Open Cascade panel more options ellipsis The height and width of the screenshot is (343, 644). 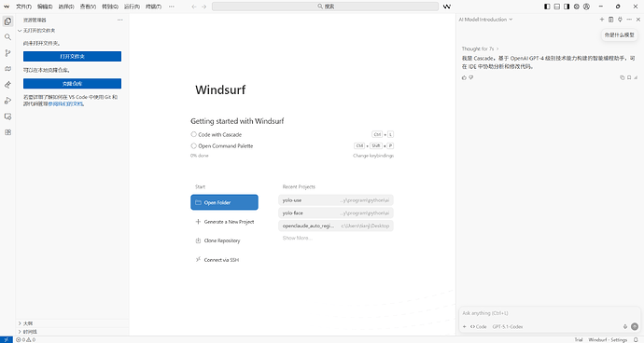(629, 20)
